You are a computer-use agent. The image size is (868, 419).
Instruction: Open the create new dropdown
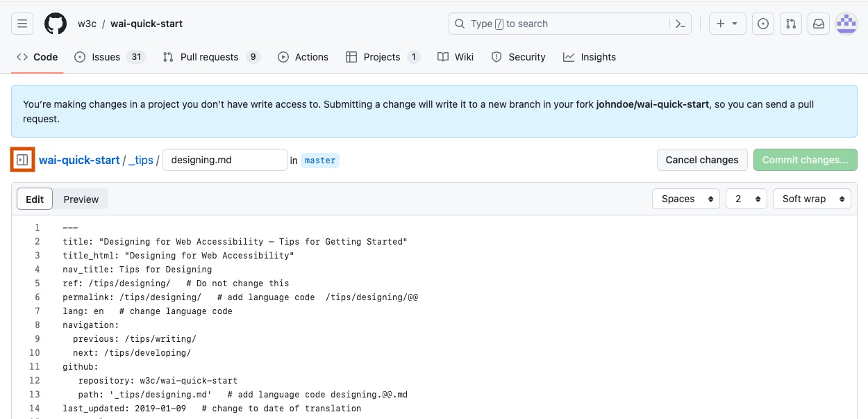pos(726,23)
